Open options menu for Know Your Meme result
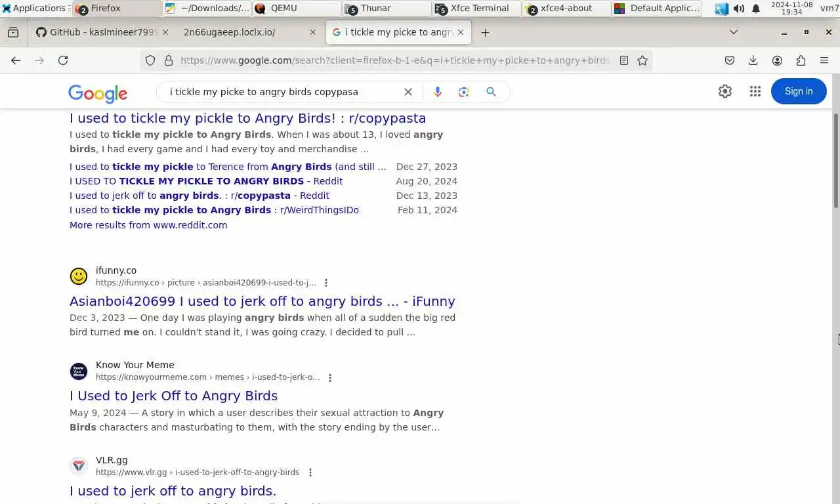The width and height of the screenshot is (840, 504). 330,377
